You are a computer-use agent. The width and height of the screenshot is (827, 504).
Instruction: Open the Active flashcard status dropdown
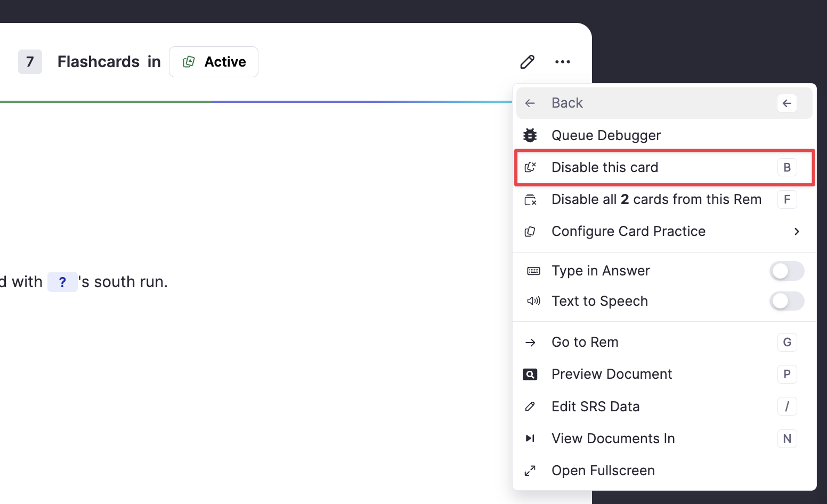[214, 62]
